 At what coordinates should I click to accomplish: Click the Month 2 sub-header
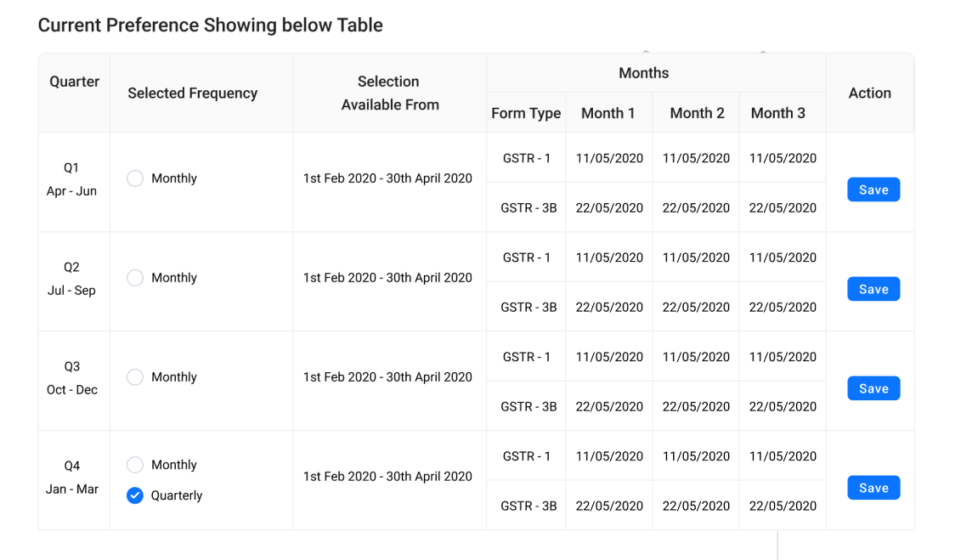pyautogui.click(x=697, y=113)
